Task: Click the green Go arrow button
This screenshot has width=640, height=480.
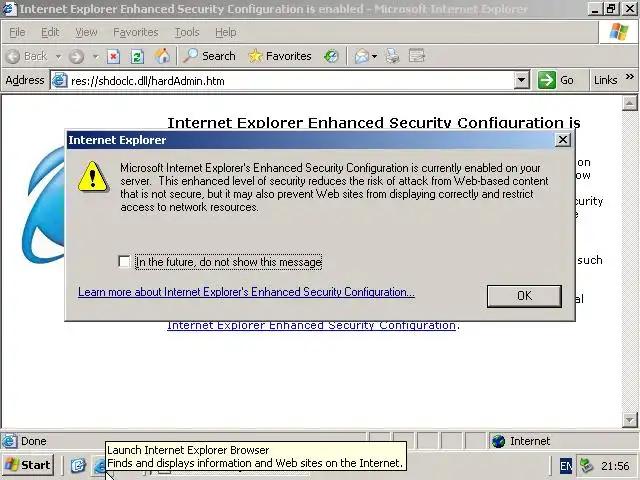Action: [x=547, y=80]
